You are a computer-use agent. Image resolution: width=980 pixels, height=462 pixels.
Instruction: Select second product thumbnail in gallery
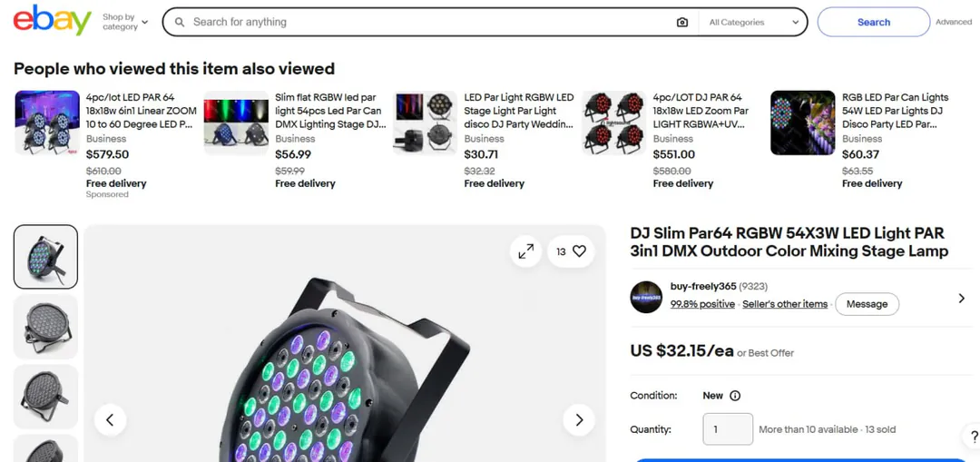[45, 327]
